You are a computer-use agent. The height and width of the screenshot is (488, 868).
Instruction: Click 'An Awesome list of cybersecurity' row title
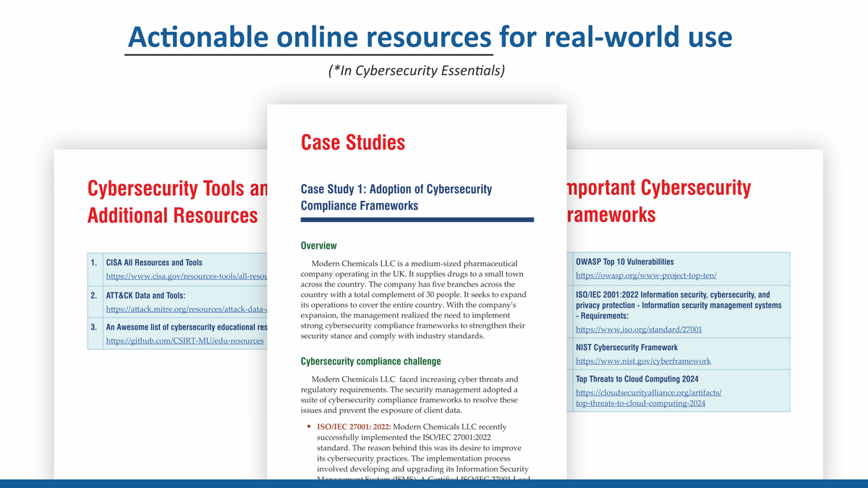pos(187,327)
